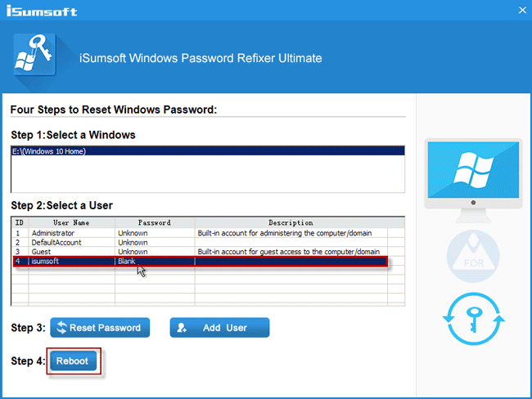Click the circular key reset icon
Image resolution: width=532 pixels, height=399 pixels.
click(x=474, y=319)
